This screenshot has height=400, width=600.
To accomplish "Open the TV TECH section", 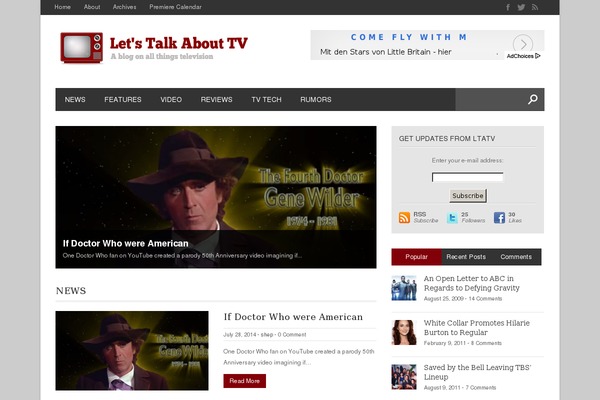I will click(x=266, y=100).
